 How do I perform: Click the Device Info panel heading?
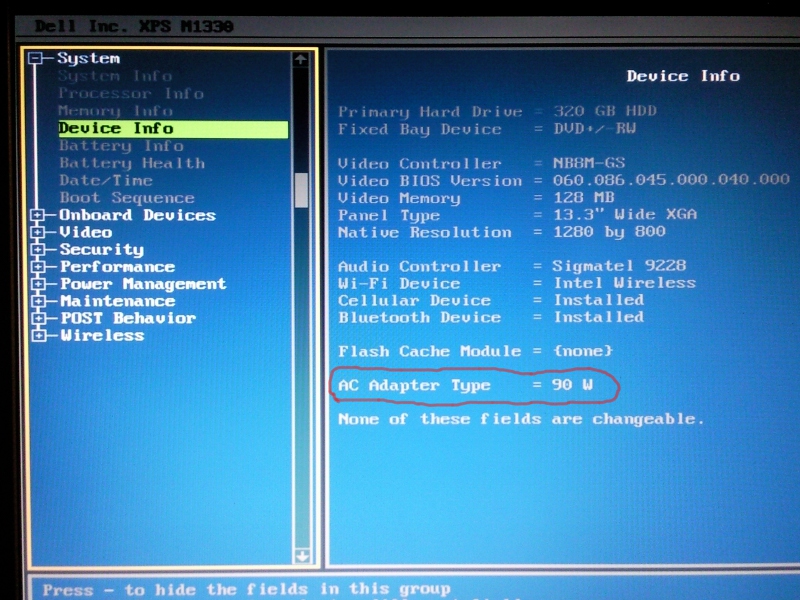(x=683, y=76)
